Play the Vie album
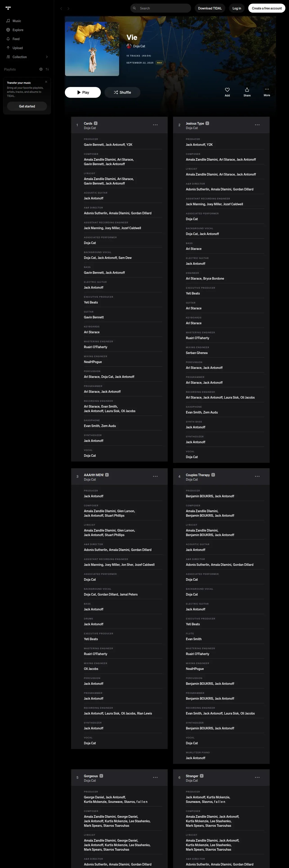 (83, 92)
